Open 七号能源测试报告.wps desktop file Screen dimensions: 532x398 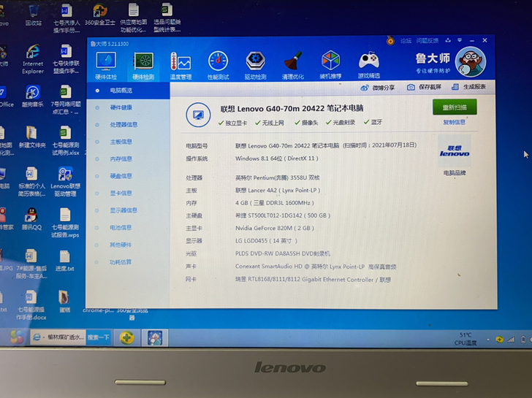65,223
